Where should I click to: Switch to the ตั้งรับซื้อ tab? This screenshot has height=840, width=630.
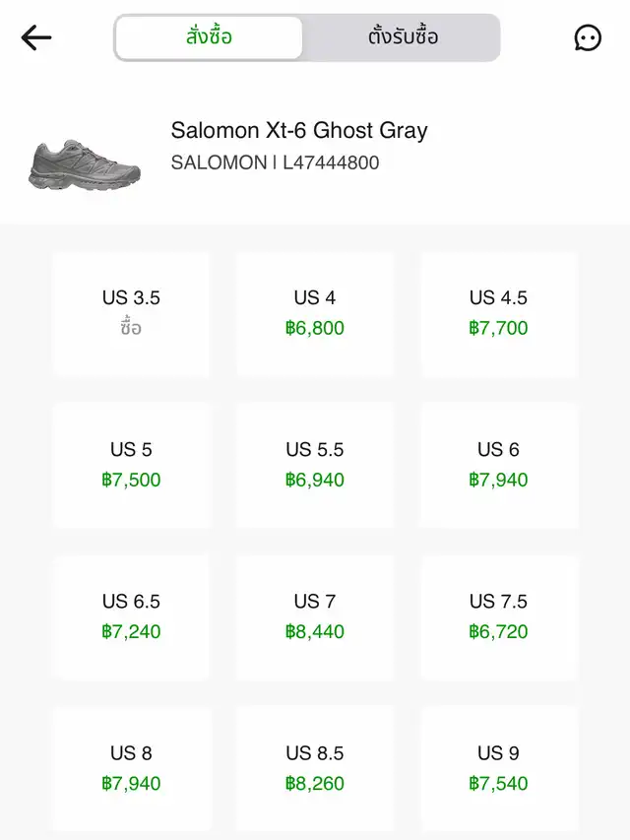click(403, 37)
